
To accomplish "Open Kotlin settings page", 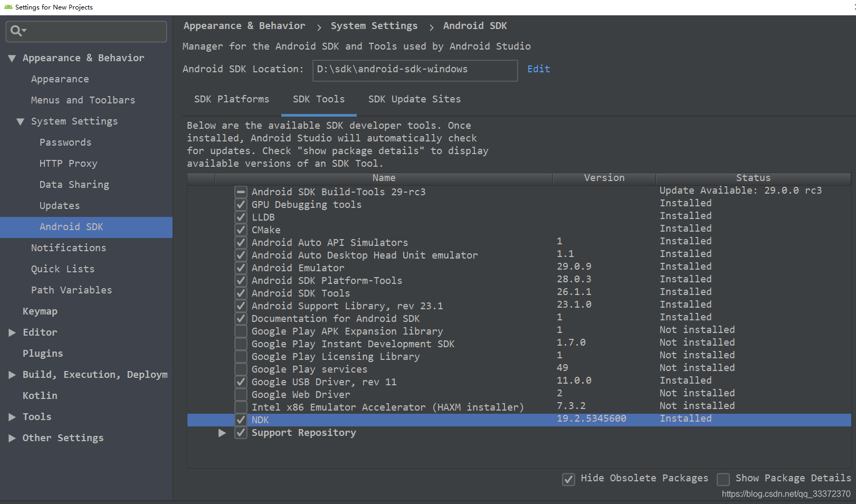I will click(40, 396).
